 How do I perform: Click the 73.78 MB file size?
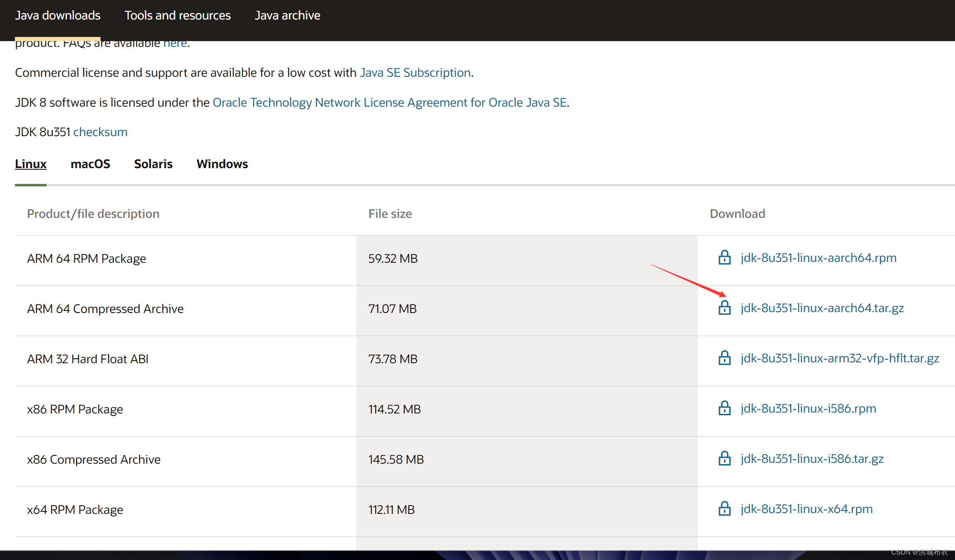(393, 359)
